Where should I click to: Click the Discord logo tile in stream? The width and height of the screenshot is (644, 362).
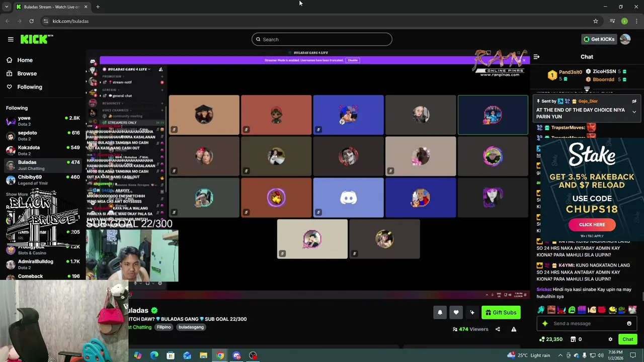tap(348, 198)
